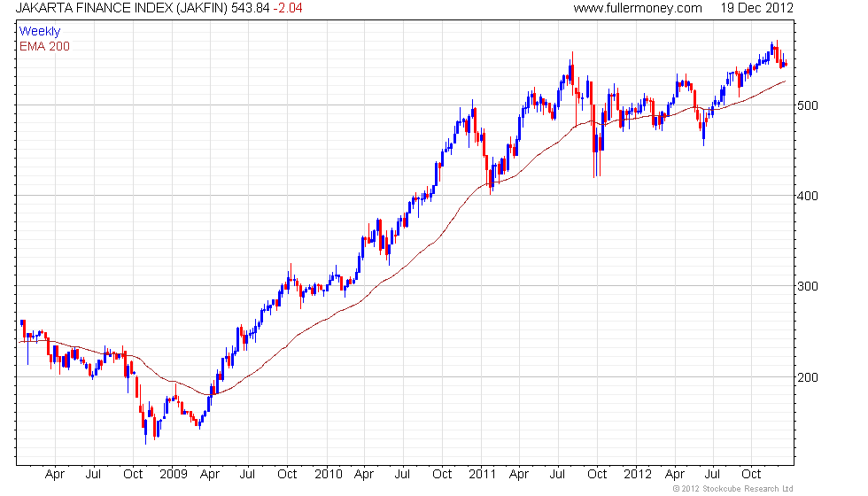Image resolution: width=868 pixels, height=496 pixels.
Task: Open the www.fullermoney.com text
Action: click(x=638, y=8)
